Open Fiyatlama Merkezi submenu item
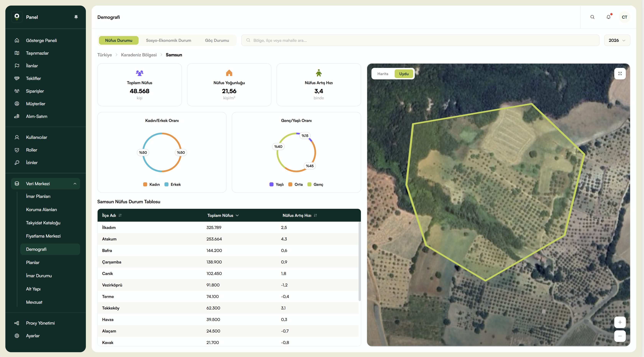This screenshot has width=644, height=357. pos(43,236)
